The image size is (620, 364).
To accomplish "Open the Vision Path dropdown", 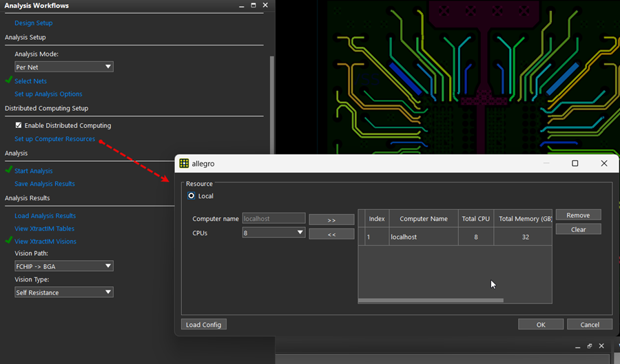I will pyautogui.click(x=64, y=266).
